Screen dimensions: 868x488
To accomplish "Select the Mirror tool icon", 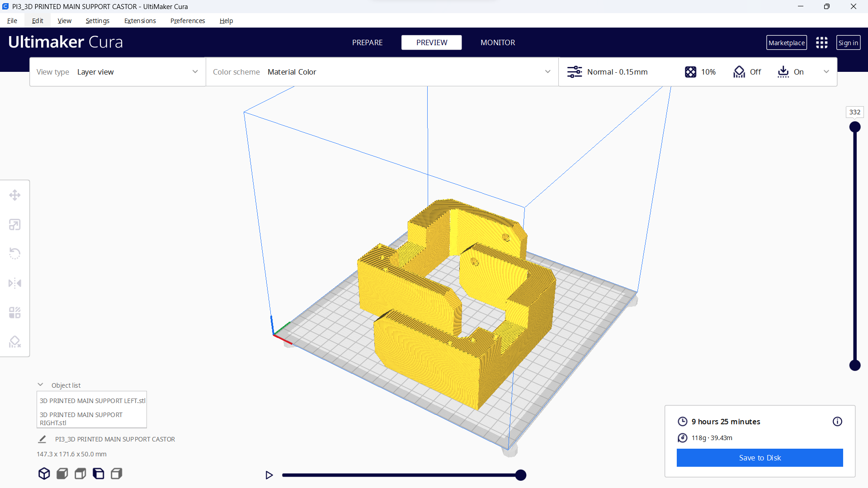I will pos(15,283).
